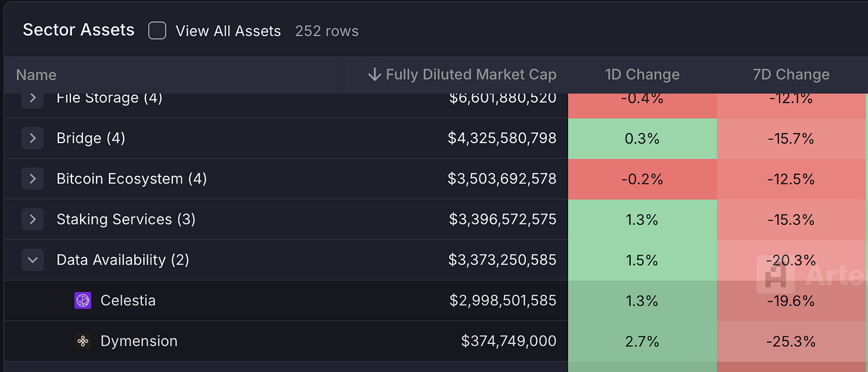Click the View All Assets label
Screen dimensions: 868x372
[228, 31]
